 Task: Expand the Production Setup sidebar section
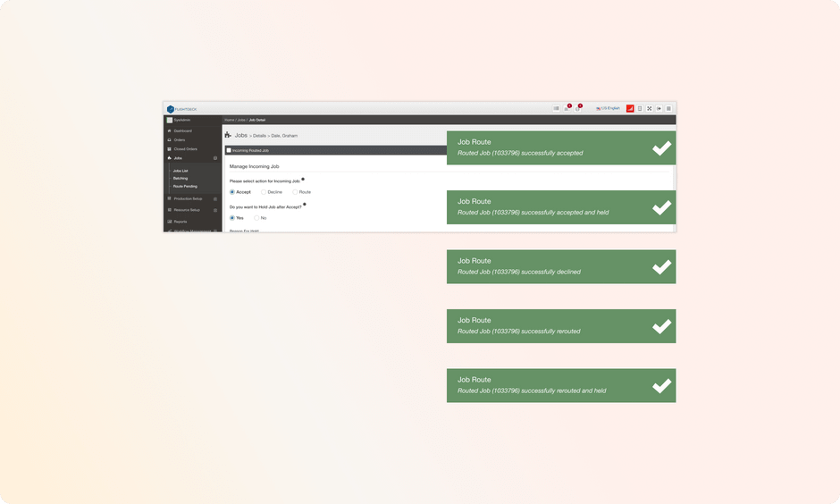[x=215, y=198]
